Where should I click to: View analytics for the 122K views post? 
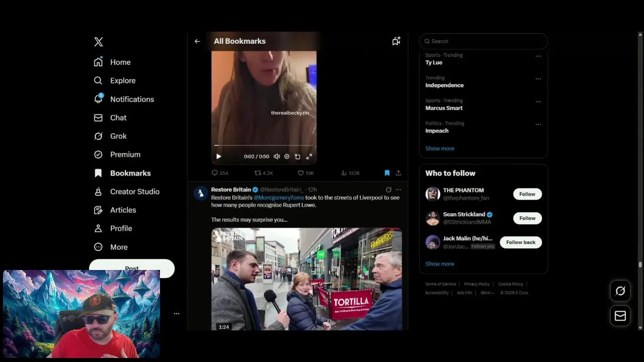(x=350, y=173)
